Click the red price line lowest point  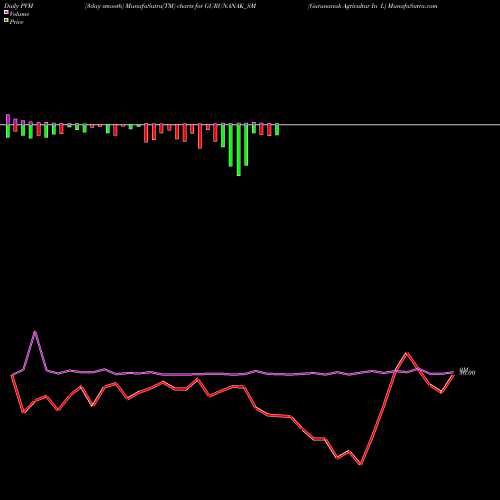pyautogui.click(x=361, y=464)
